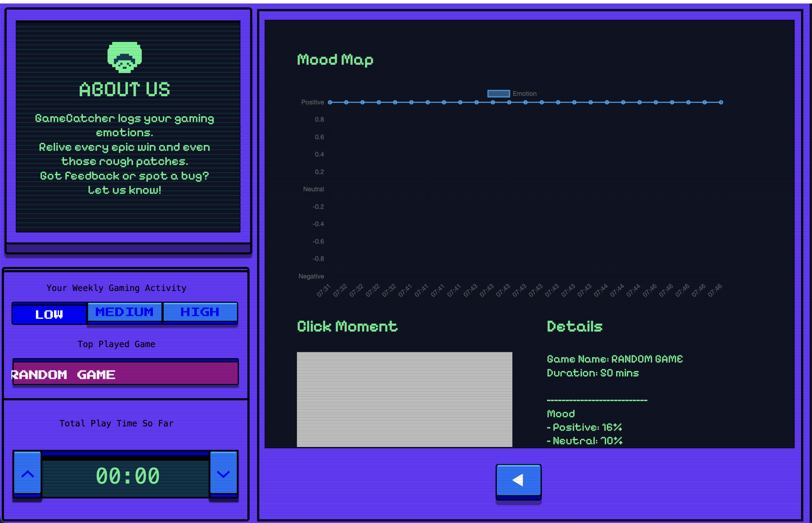Image resolution: width=812 pixels, height=523 pixels.
Task: Click the Neutral y-axis label
Action: (313, 189)
